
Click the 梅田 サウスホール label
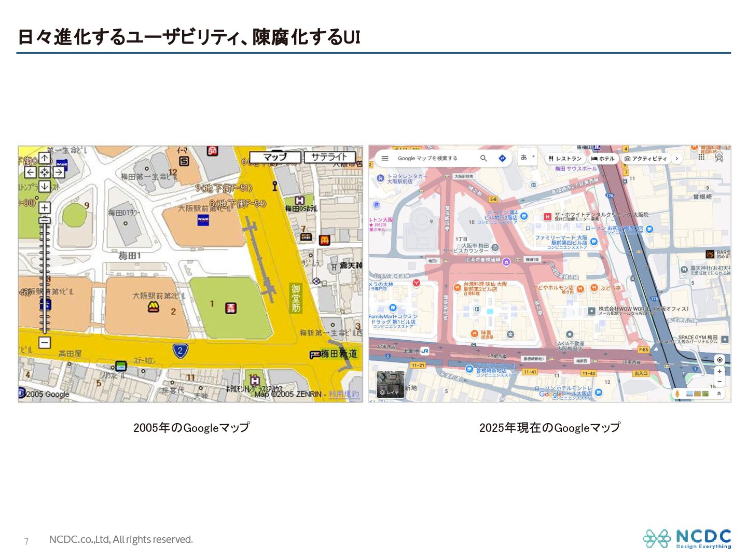click(576, 169)
